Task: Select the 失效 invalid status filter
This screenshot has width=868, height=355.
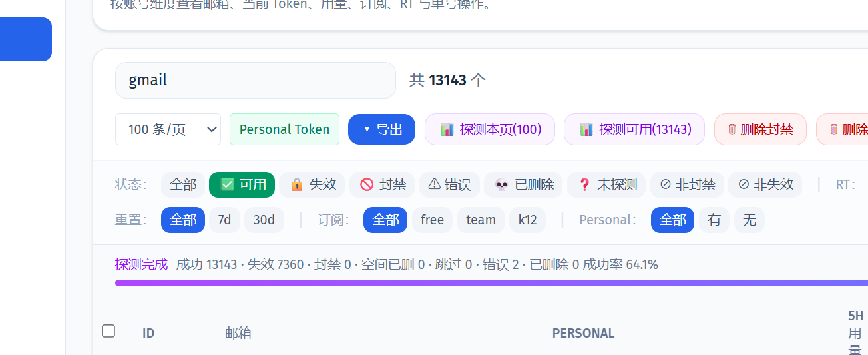Action: pos(312,184)
